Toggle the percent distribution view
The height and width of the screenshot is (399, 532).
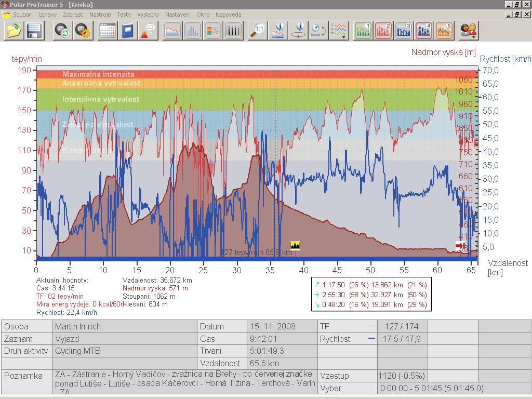(212, 31)
